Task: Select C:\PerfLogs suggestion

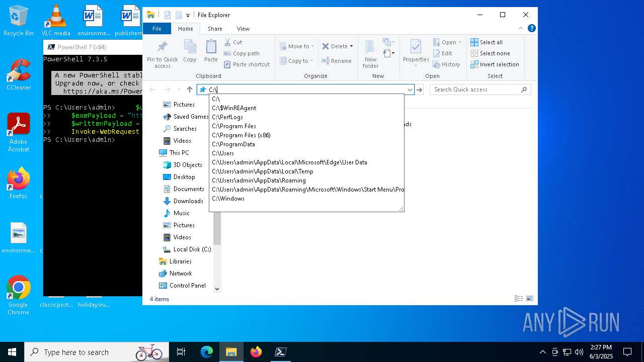Action: [306, 117]
